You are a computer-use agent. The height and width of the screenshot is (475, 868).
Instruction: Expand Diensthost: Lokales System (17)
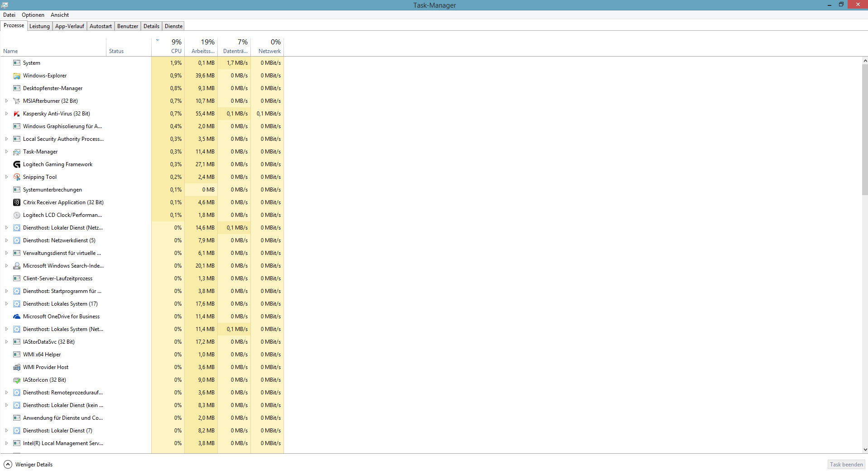click(x=6, y=304)
